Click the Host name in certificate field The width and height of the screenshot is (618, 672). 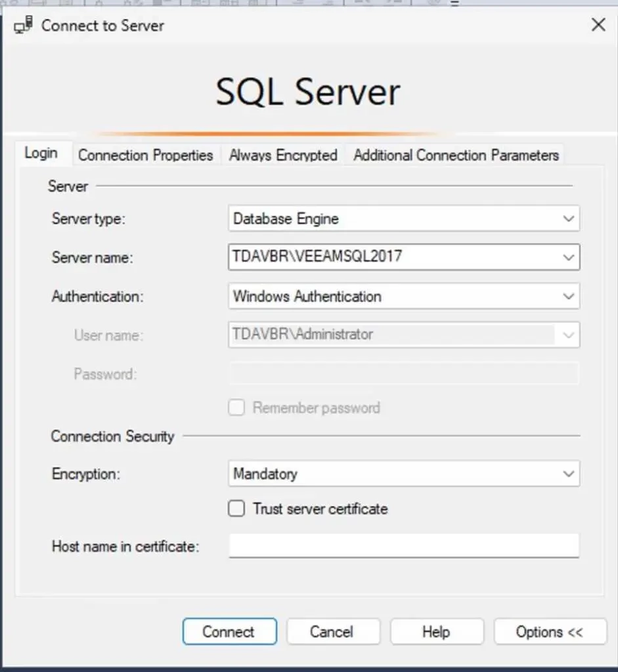point(404,545)
